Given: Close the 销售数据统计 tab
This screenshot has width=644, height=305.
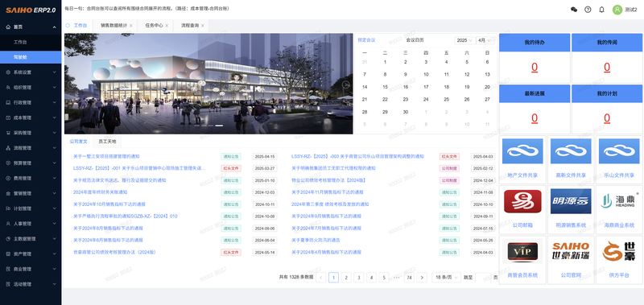Looking at the screenshot, I should click(x=131, y=26).
